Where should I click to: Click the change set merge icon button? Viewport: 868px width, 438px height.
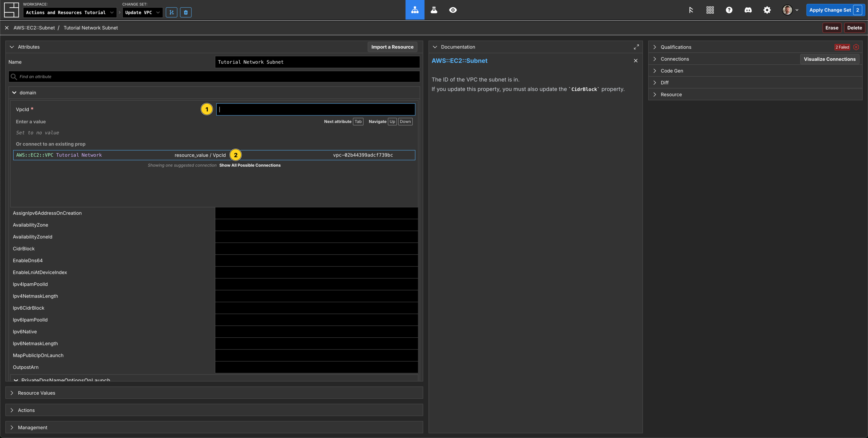pyautogui.click(x=172, y=12)
